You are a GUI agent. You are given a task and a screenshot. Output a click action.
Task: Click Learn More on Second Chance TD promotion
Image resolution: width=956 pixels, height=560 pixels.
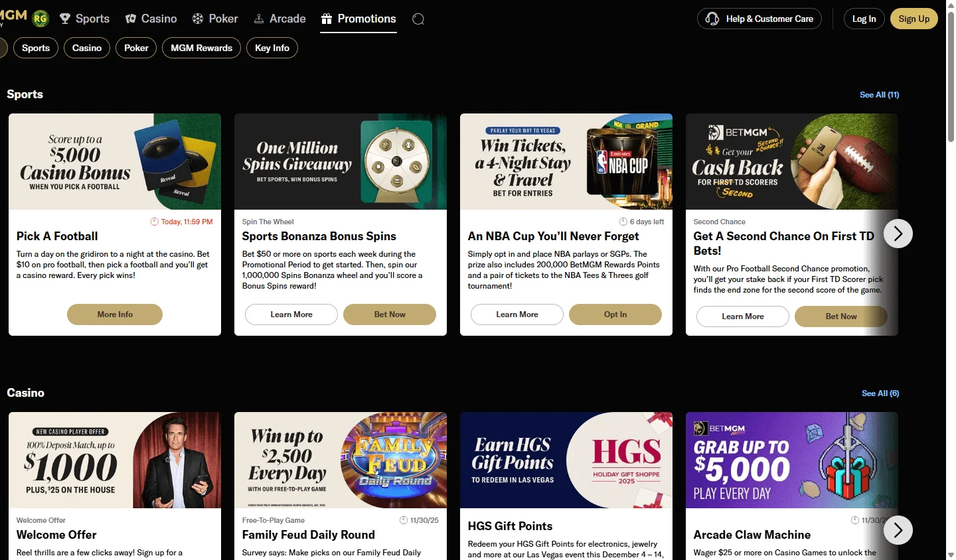coord(743,316)
